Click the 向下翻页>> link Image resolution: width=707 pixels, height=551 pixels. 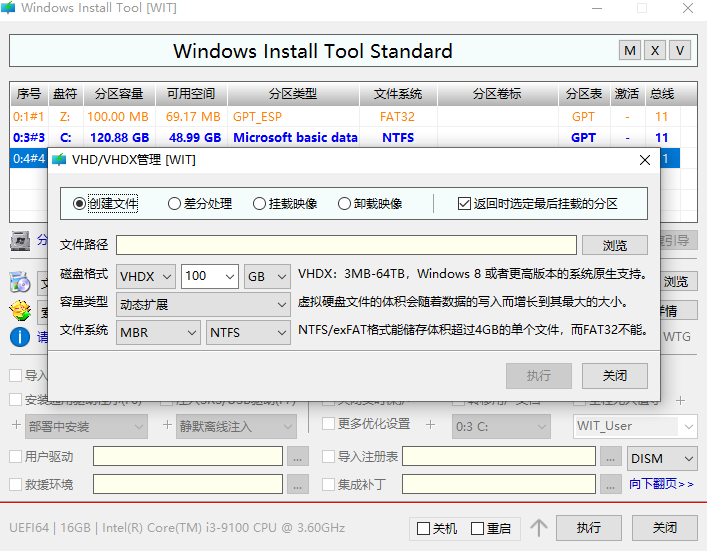tap(661, 484)
